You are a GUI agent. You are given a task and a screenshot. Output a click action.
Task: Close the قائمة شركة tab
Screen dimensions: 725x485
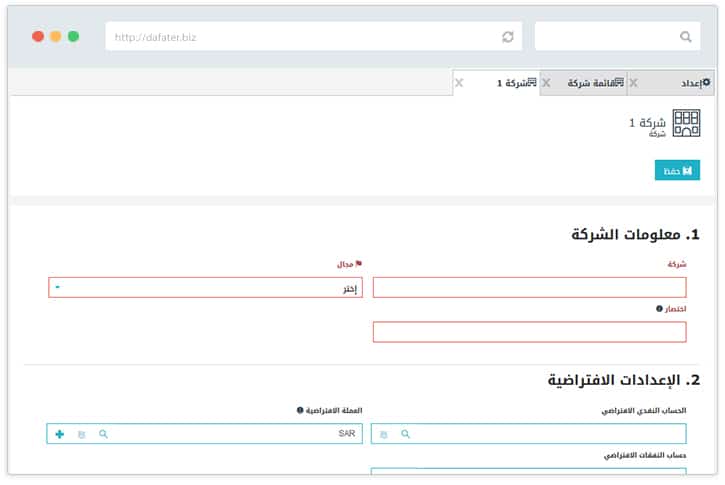click(x=546, y=83)
